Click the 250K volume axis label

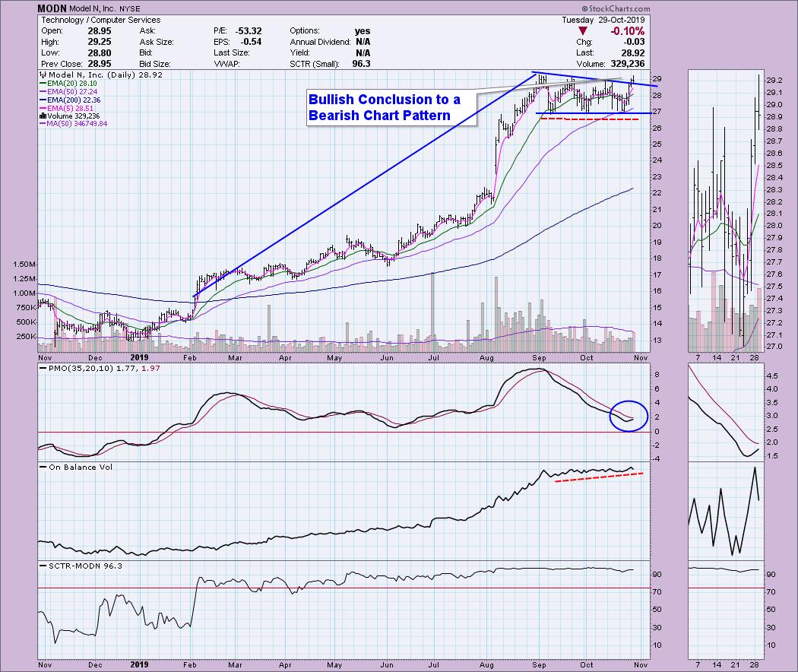tap(26, 337)
